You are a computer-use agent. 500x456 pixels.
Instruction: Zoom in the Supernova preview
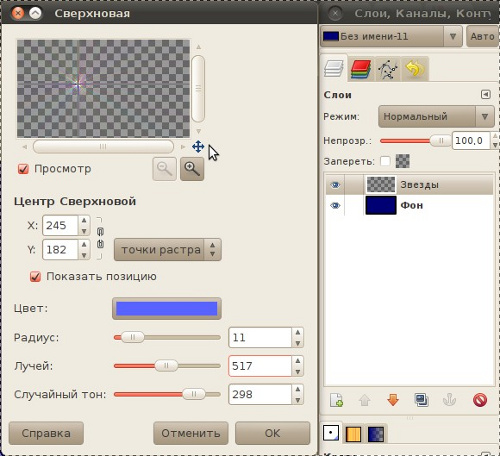point(192,169)
